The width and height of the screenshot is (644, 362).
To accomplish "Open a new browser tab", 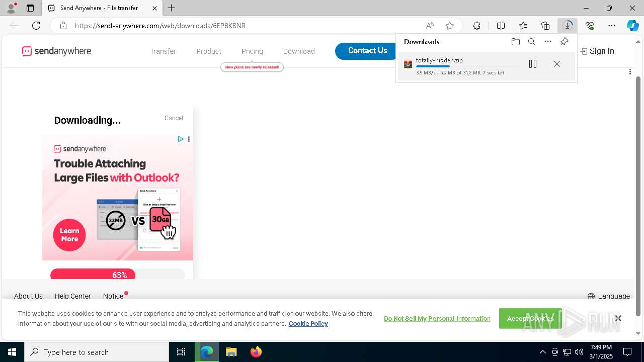I will pos(172,8).
